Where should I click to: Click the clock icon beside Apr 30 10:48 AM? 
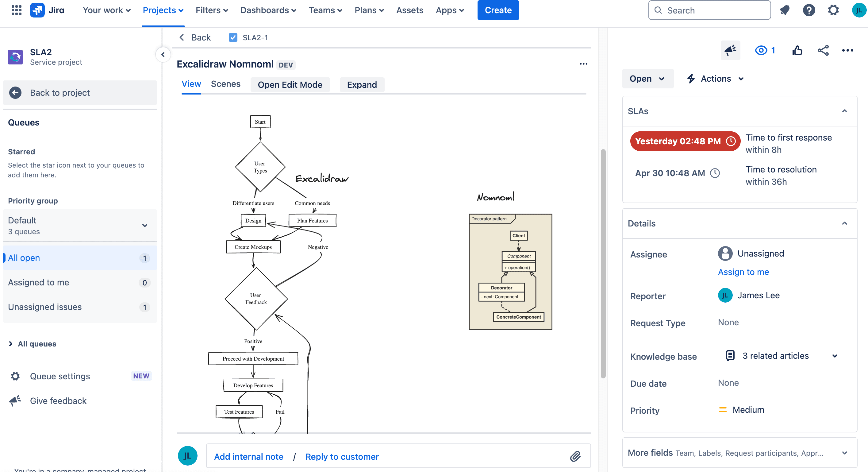715,173
